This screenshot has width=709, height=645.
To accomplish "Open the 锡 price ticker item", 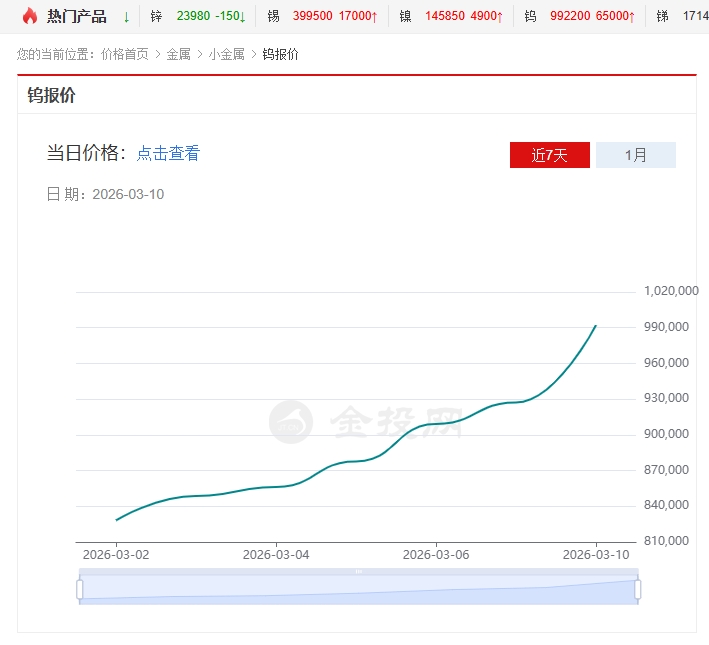I will pos(322,16).
